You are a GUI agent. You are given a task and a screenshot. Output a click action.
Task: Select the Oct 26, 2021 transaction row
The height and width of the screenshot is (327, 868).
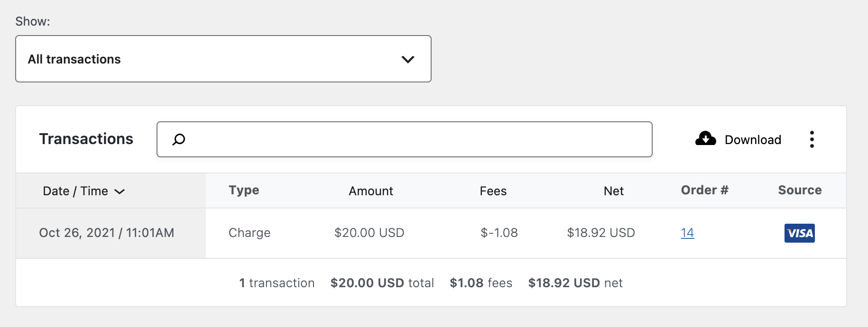106,233
